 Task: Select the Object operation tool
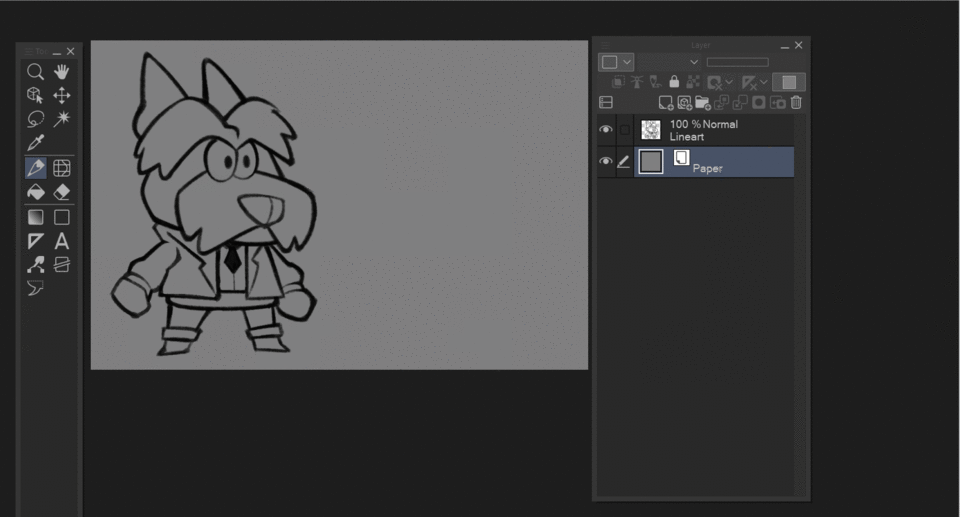click(36, 96)
